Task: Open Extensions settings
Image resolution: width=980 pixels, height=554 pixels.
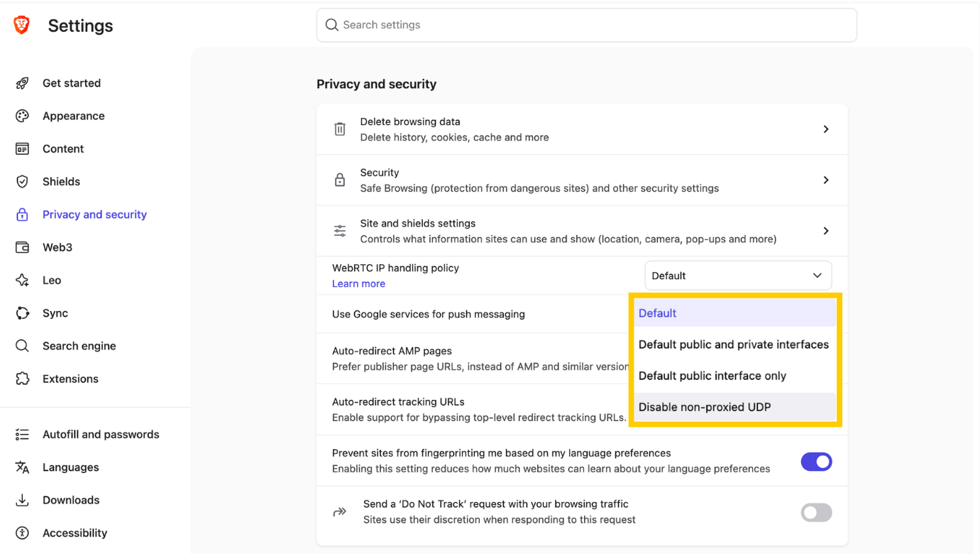Action: 70,379
